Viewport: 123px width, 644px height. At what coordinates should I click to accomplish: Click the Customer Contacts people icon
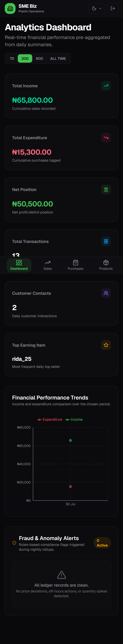click(106, 293)
